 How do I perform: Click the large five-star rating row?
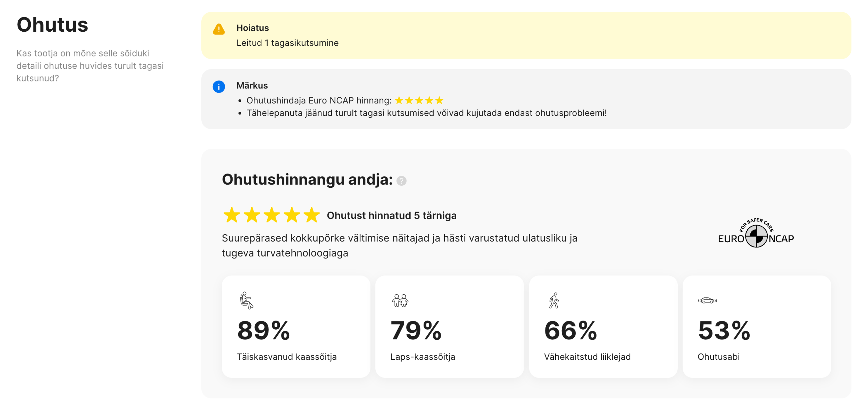(x=271, y=215)
